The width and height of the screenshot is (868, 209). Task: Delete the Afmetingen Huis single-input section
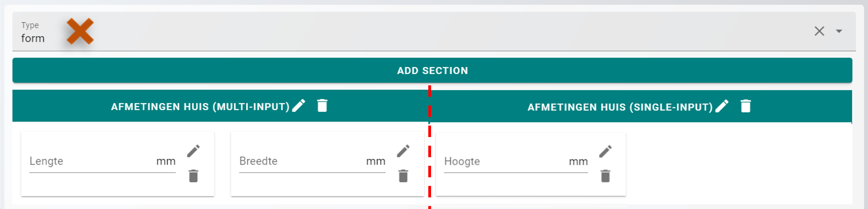pos(745,107)
